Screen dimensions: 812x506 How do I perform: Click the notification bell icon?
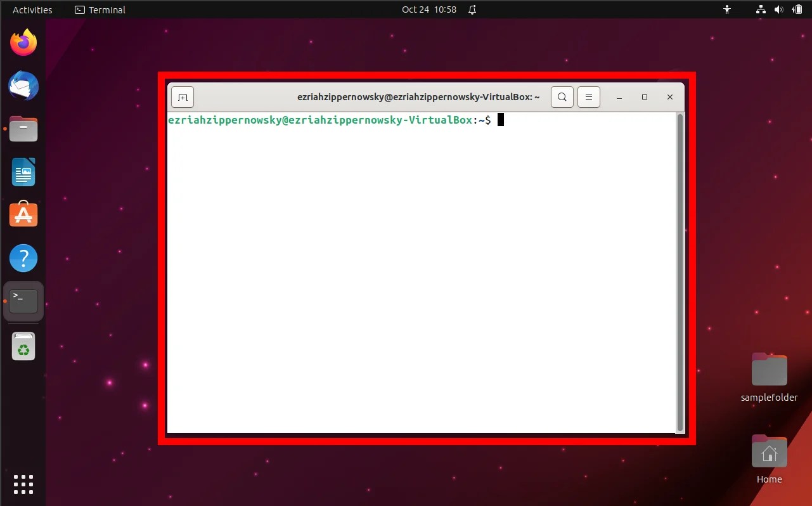472,10
